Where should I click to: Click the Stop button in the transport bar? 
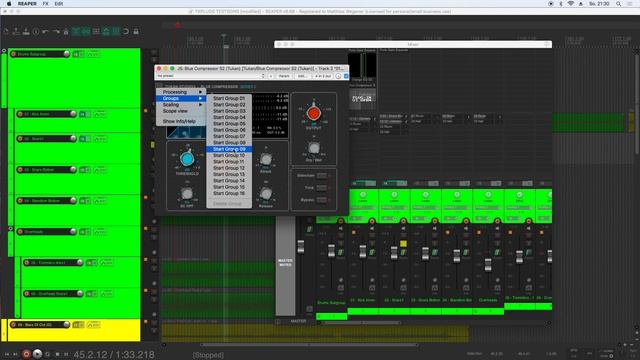click(57, 354)
